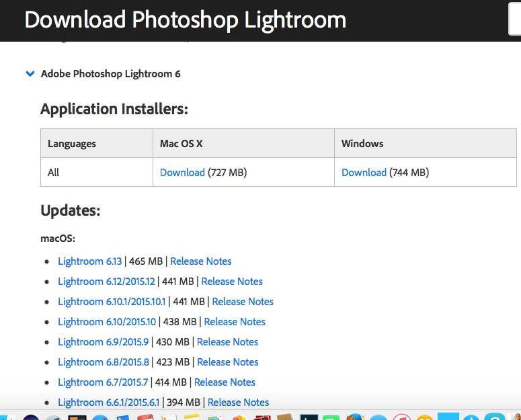Open the Lightroom 6.10/2015.10 update link
This screenshot has height=420, width=521.
click(107, 322)
